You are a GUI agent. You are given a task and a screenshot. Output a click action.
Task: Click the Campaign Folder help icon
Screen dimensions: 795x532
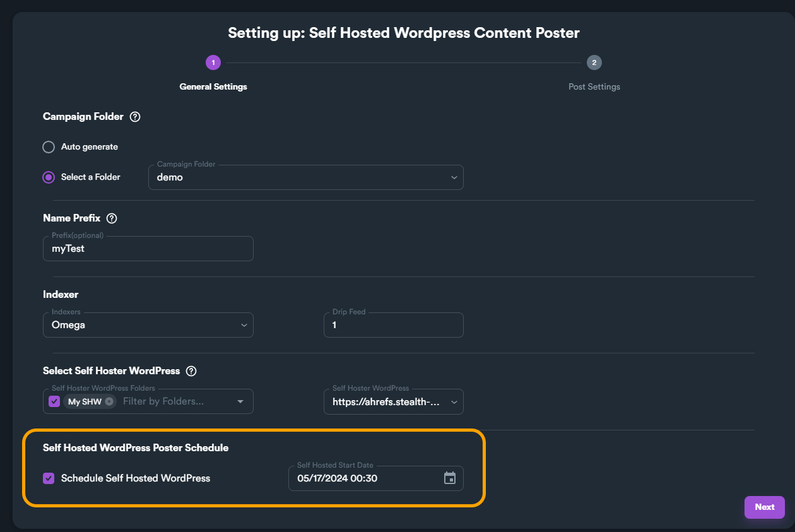pyautogui.click(x=135, y=117)
